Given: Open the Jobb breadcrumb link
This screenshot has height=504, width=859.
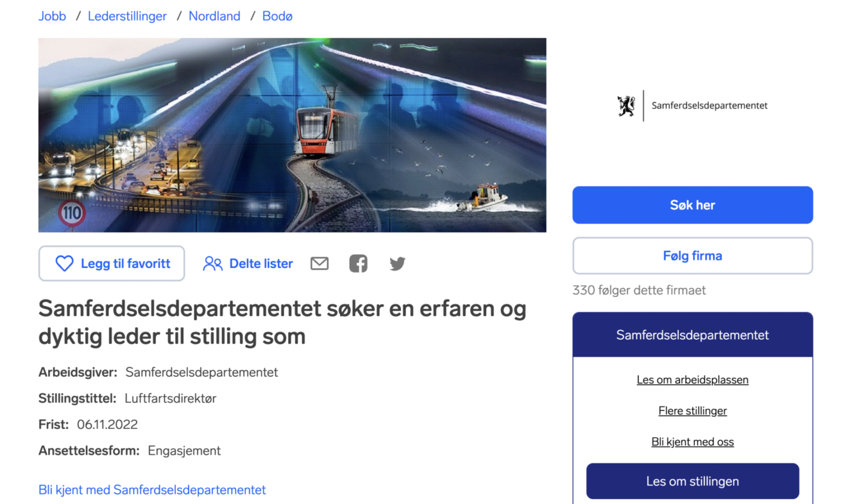Looking at the screenshot, I should [52, 16].
